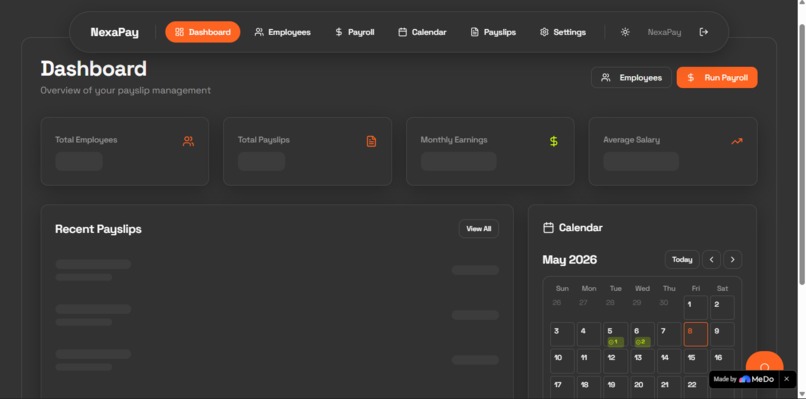Open the Dashboard nav item
The image size is (806, 399).
click(x=203, y=32)
